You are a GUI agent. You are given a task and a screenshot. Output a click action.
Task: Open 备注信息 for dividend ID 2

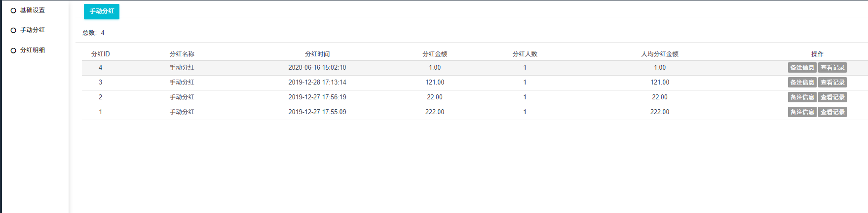802,97
